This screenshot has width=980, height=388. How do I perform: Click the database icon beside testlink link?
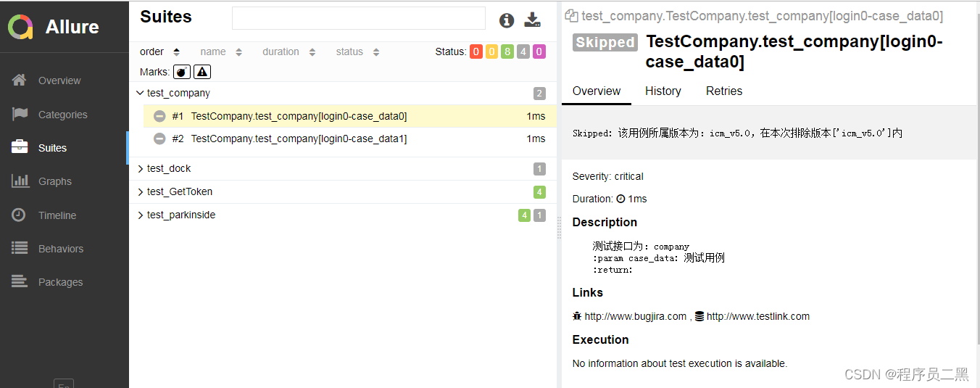[x=699, y=316]
